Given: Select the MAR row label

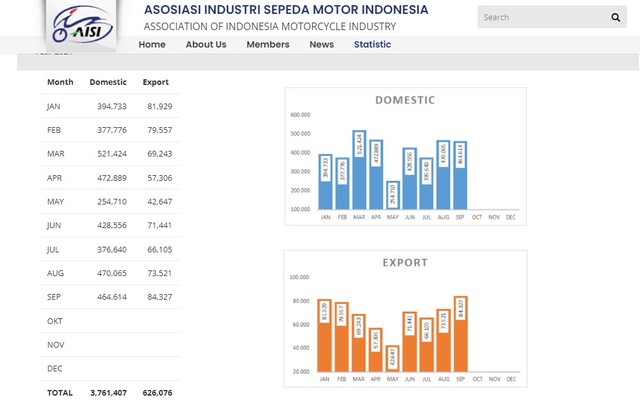Looking at the screenshot, I should click(x=56, y=154).
